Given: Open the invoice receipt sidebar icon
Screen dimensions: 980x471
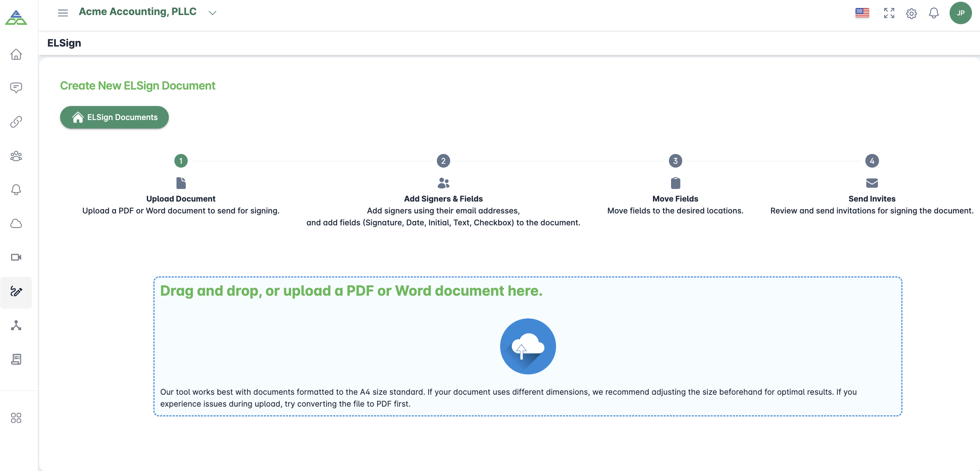Looking at the screenshot, I should click(x=16, y=359).
